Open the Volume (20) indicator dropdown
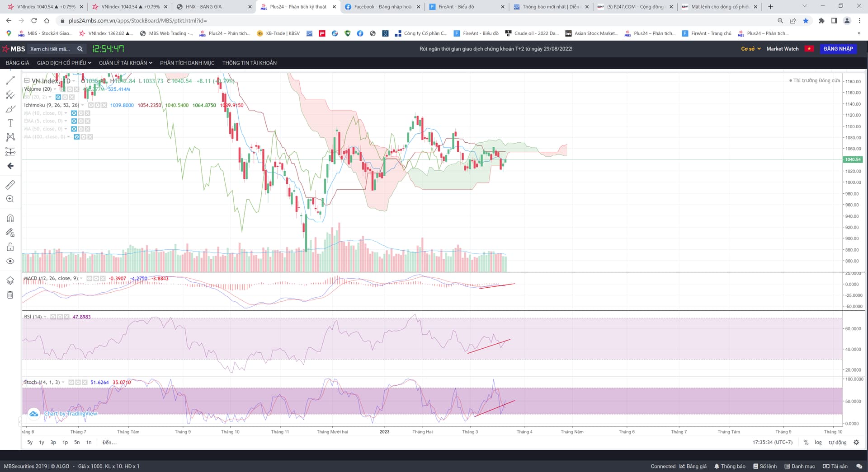 tap(55, 89)
